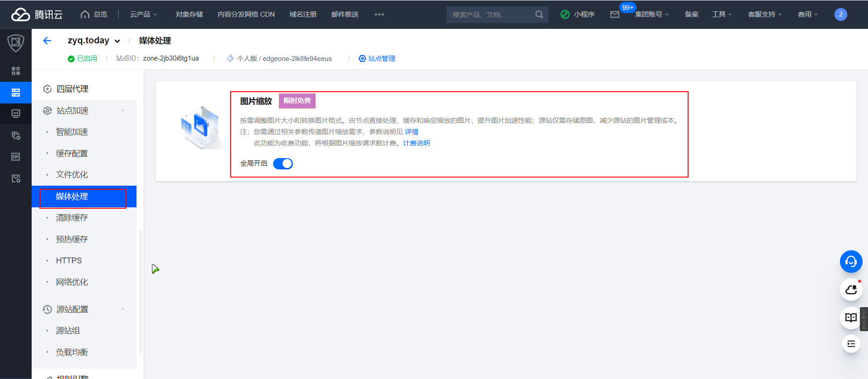Open the zyq.today site dropdown
The image size is (868, 379).
(94, 41)
